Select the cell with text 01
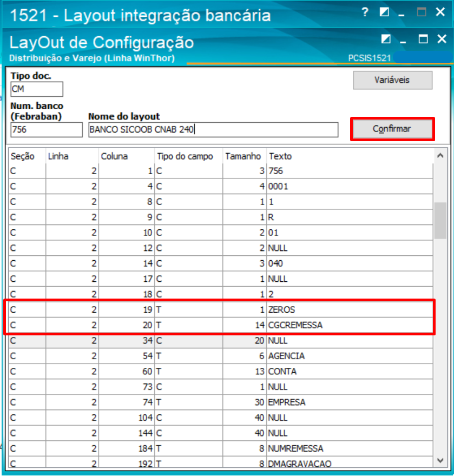 pos(350,233)
